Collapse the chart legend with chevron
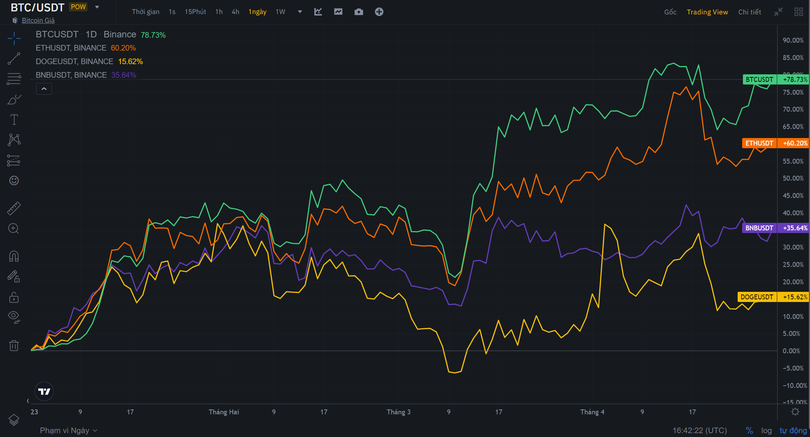810x437 pixels. [44, 89]
